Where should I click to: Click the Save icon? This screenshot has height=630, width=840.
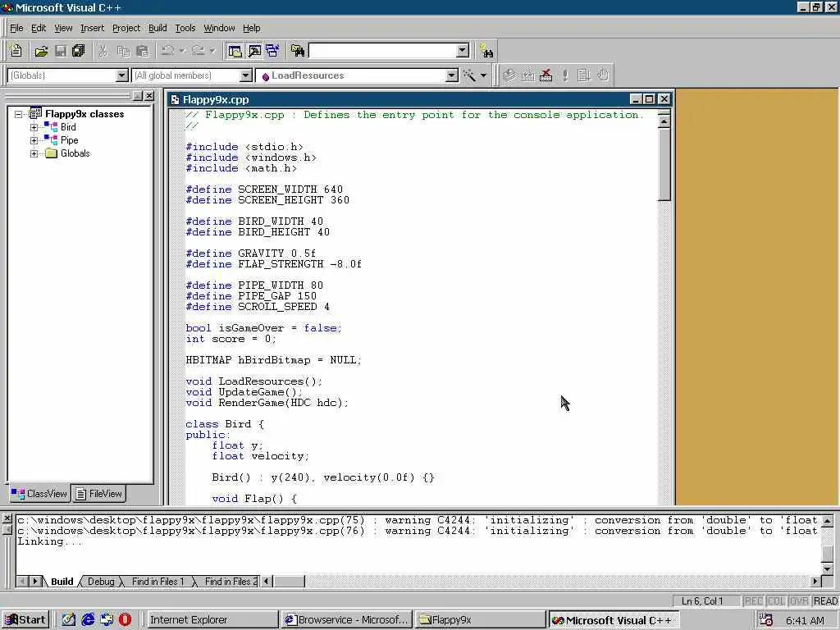(x=61, y=51)
